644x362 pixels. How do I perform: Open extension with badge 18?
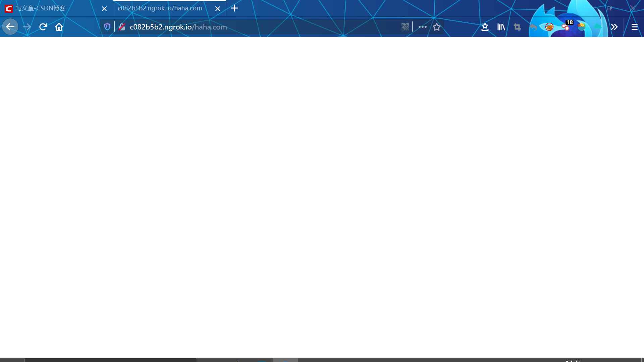(x=566, y=27)
